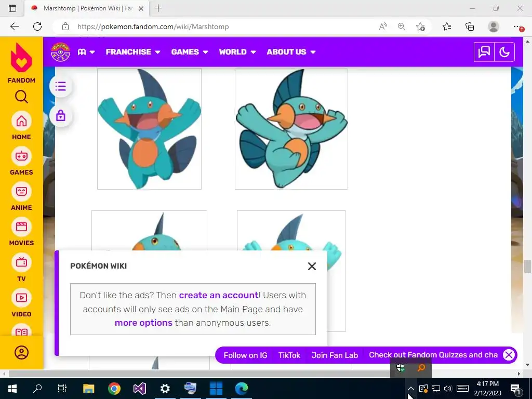Image resolution: width=532 pixels, height=399 pixels.
Task: Select the Marshtomp Pokémon Wiki tab
Action: click(87, 8)
